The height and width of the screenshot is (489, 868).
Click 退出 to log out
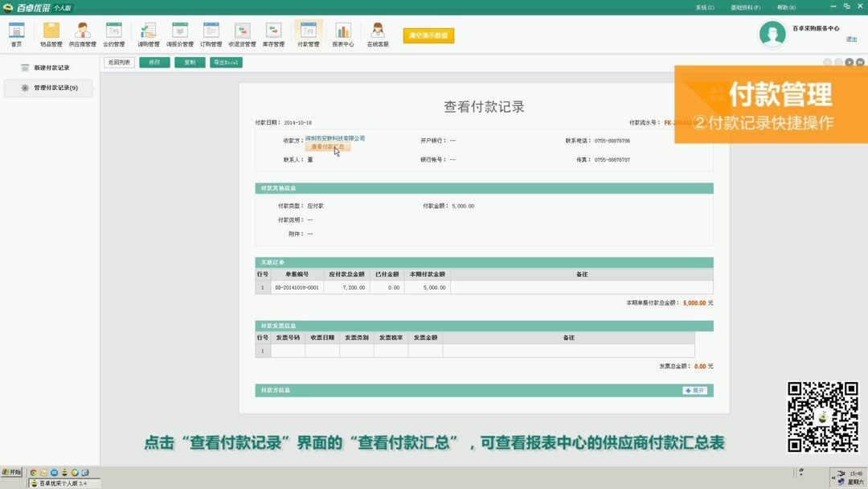851,38
